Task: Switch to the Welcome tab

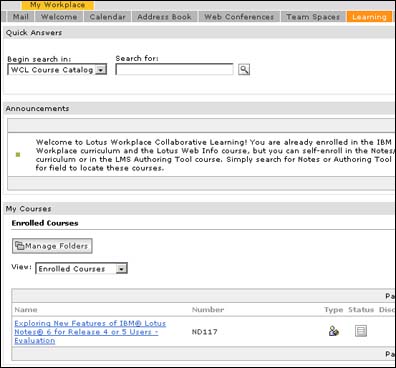Action: tap(59, 17)
